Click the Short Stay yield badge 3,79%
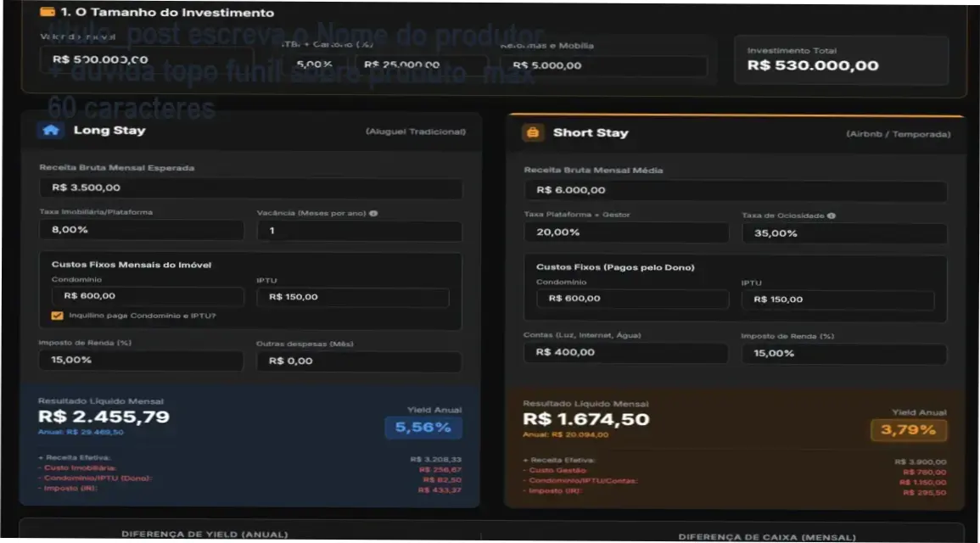This screenshot has width=980, height=543. 909,430
